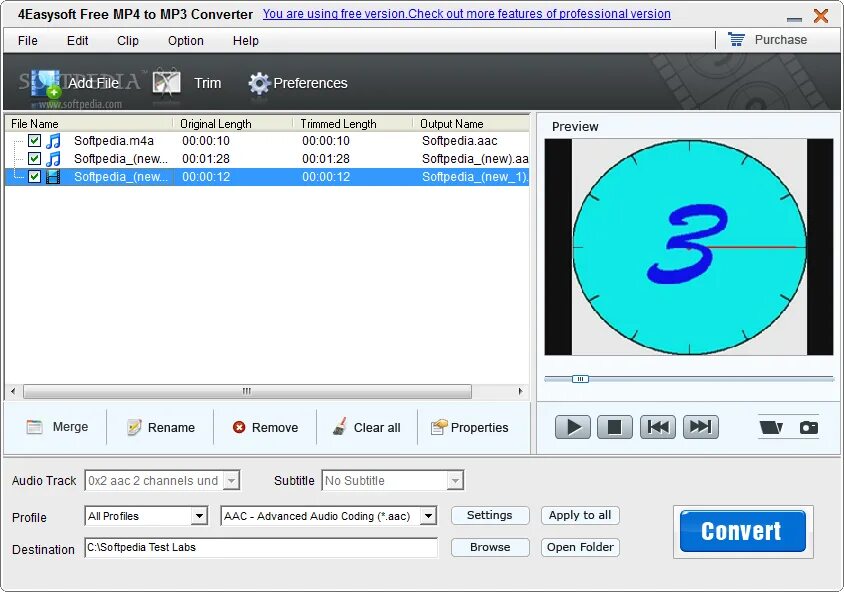Click the Clear all brush icon
The width and height of the screenshot is (844, 592).
tap(340, 426)
